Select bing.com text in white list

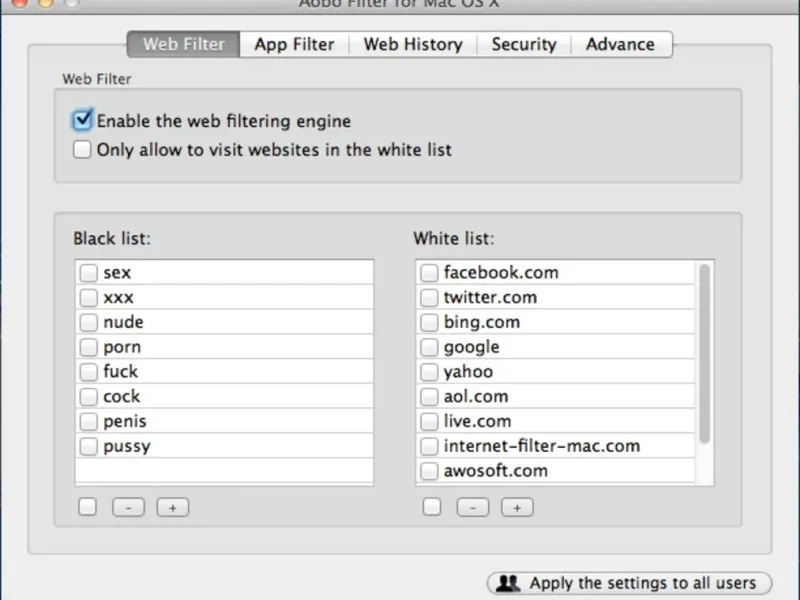click(x=482, y=322)
